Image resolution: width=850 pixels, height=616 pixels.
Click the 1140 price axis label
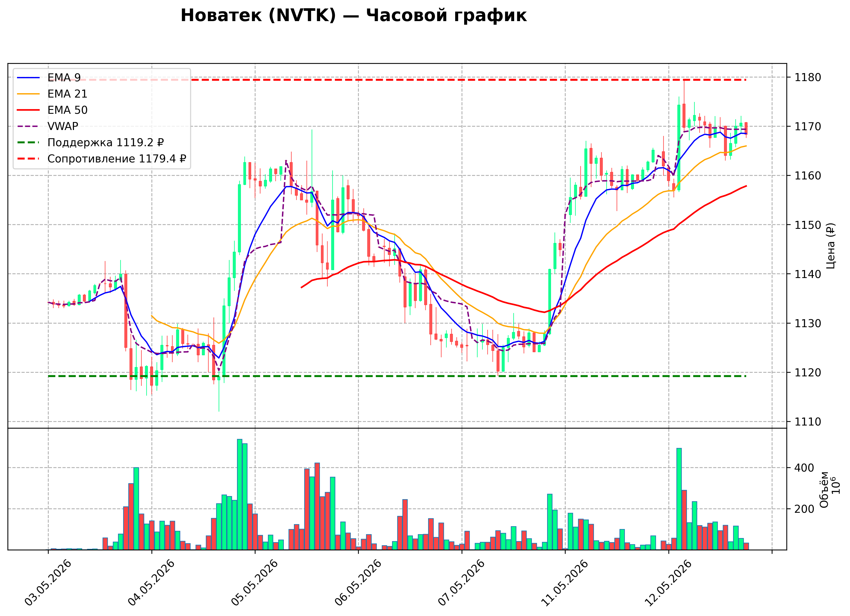[808, 274]
